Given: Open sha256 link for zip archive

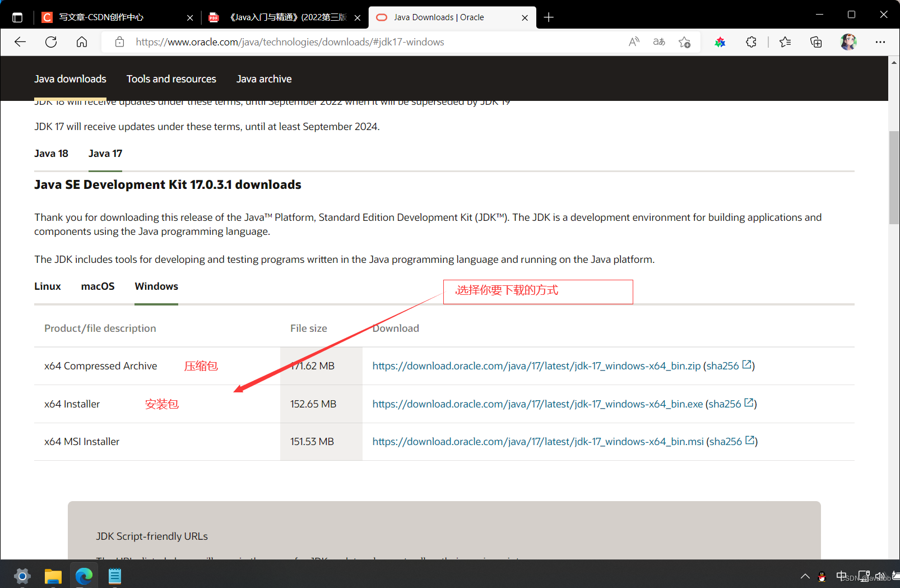Looking at the screenshot, I should pyautogui.click(x=729, y=366).
